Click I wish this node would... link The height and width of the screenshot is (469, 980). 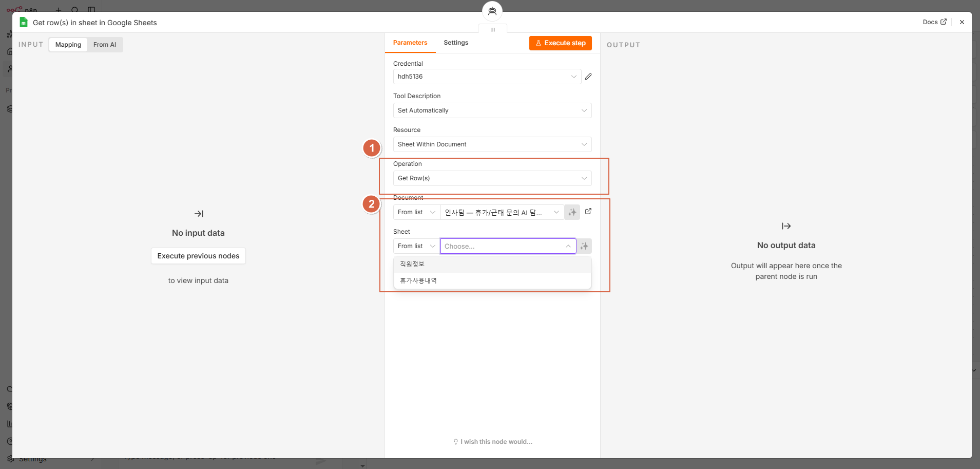tap(493, 442)
